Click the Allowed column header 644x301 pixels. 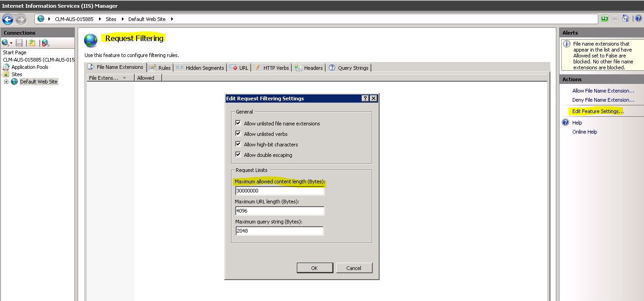pyautogui.click(x=148, y=78)
